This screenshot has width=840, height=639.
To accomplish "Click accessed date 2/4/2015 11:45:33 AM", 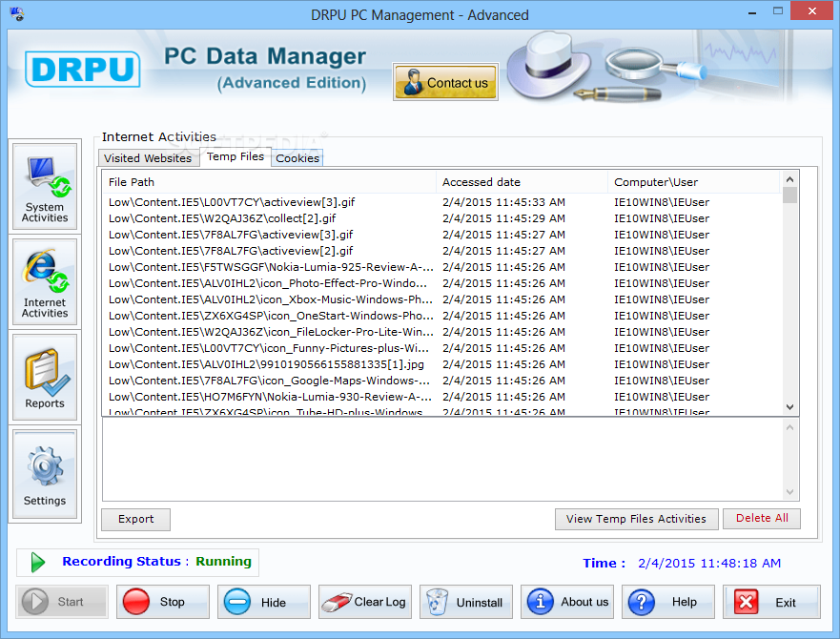I will [503, 202].
